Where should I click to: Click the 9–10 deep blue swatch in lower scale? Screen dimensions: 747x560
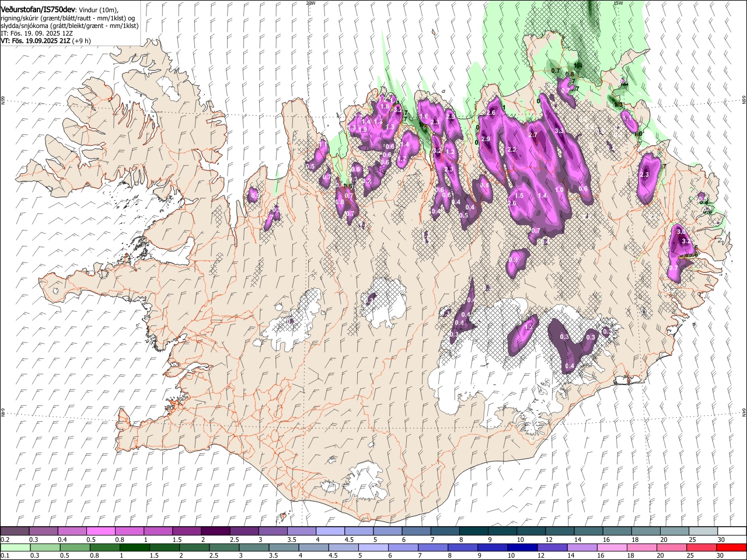tap(493, 547)
